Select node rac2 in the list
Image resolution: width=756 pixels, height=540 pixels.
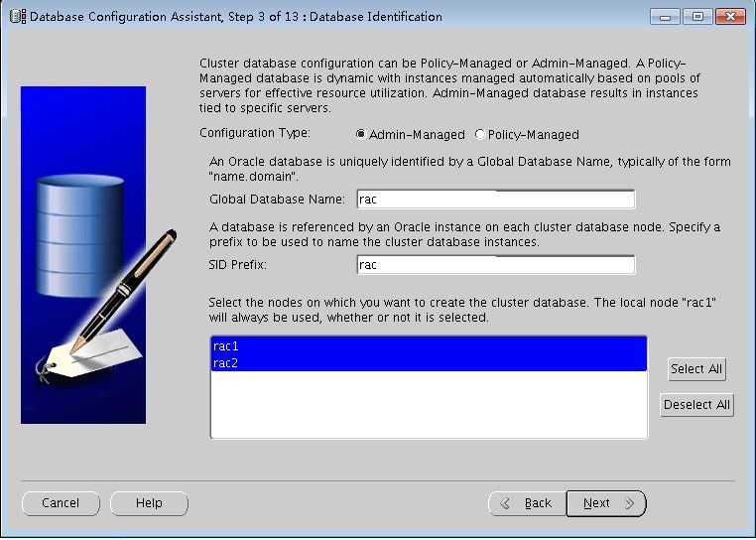point(429,363)
